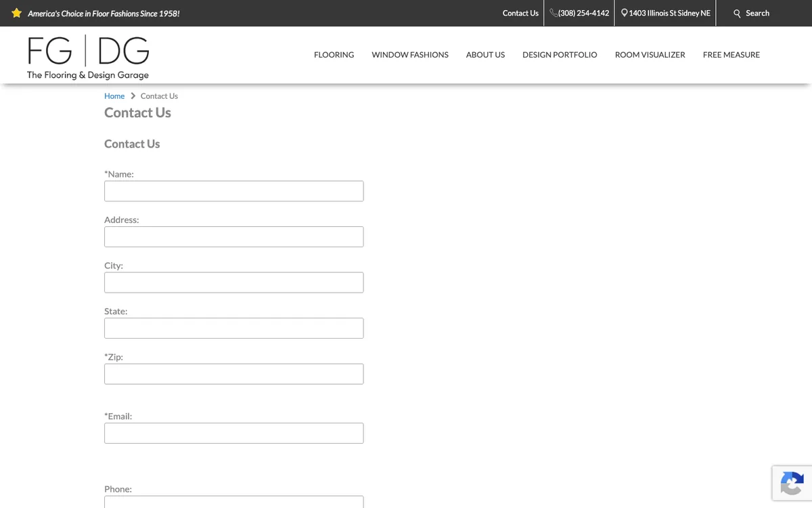Viewport: 812px width, 508px height.
Task: Open the Room Visualizer page
Action: (650, 55)
